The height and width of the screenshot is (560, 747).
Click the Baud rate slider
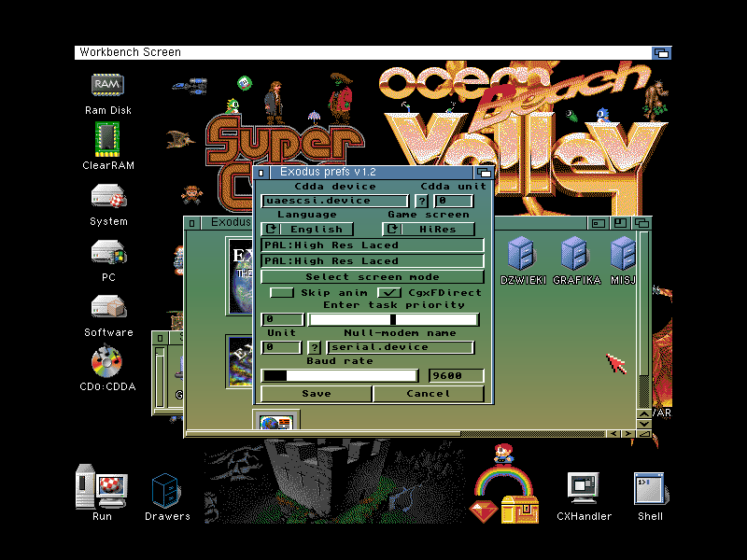(340, 376)
